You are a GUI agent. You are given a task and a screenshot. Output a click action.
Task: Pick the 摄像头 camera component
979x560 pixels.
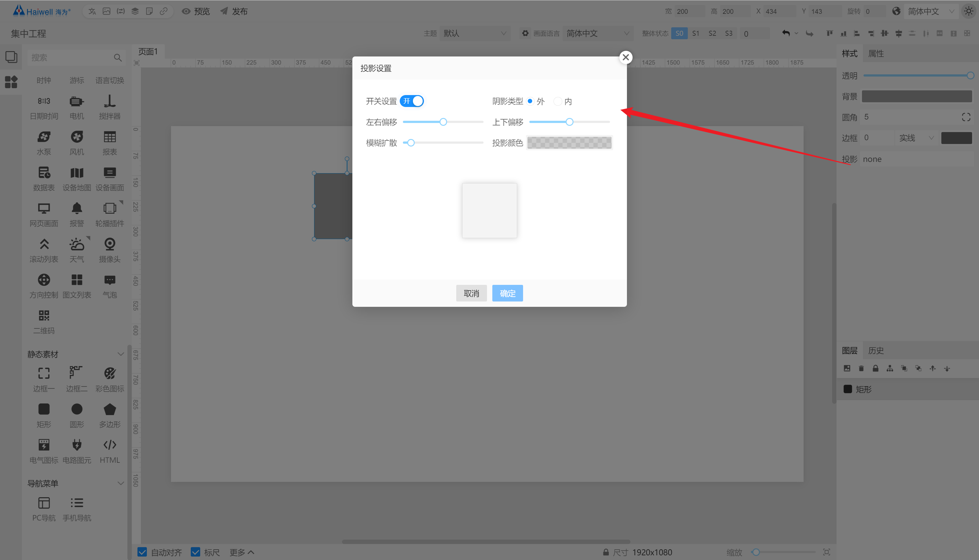coord(110,244)
